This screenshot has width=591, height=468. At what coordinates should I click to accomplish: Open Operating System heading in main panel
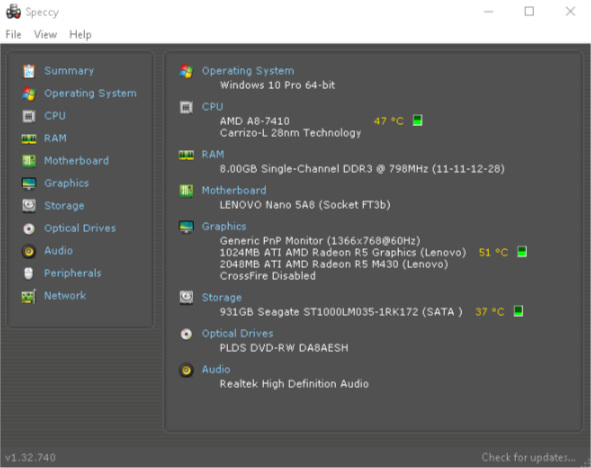[x=248, y=71]
